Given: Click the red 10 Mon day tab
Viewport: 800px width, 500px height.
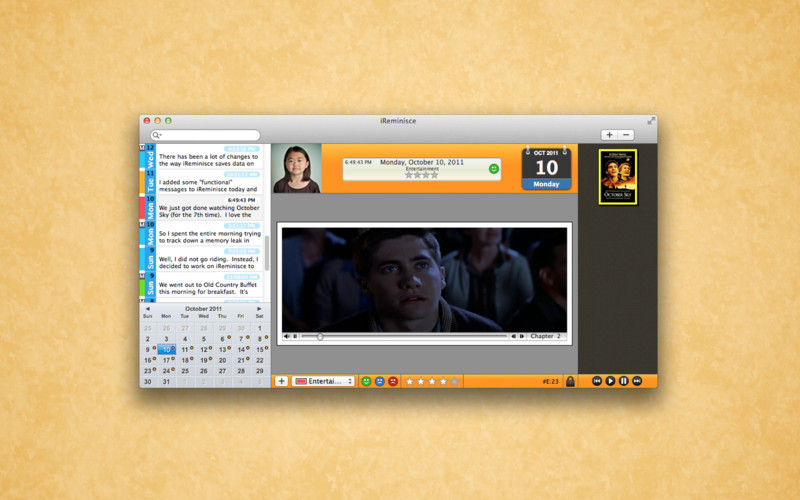Looking at the screenshot, I should (x=150, y=208).
